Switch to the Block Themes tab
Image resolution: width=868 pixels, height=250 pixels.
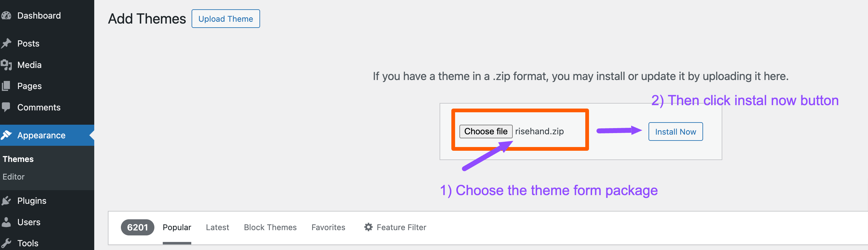click(x=270, y=227)
